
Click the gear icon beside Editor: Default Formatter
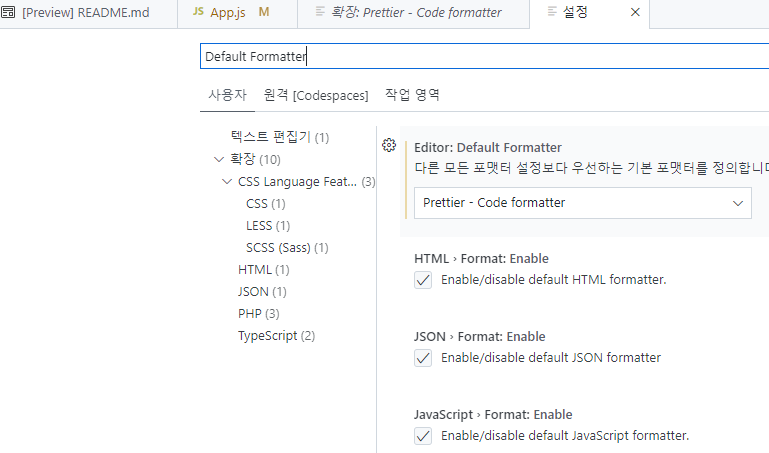(x=389, y=145)
